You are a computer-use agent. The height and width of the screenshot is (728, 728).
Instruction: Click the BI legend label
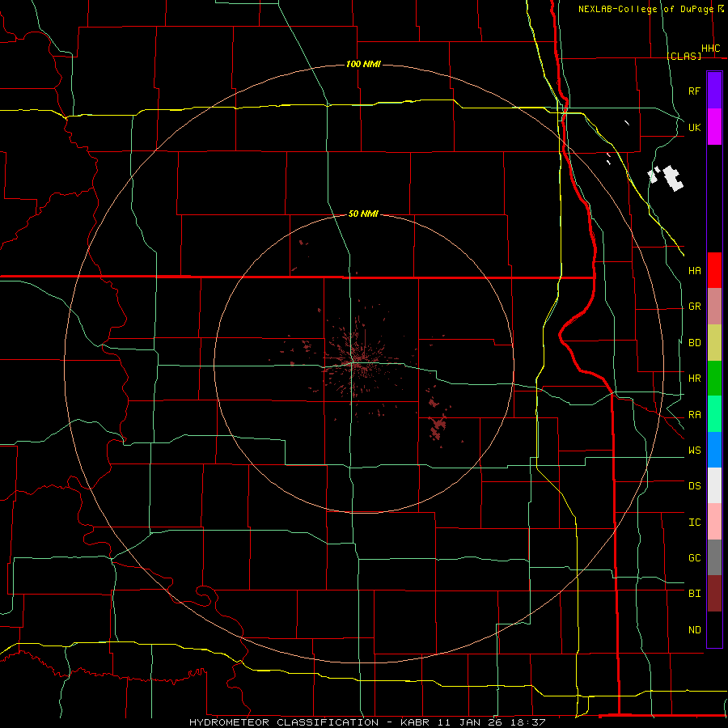694,594
